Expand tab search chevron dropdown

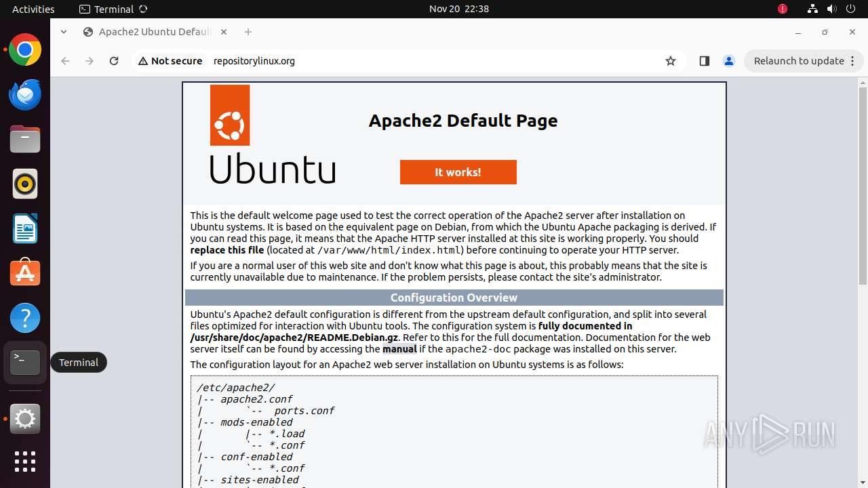click(x=64, y=32)
